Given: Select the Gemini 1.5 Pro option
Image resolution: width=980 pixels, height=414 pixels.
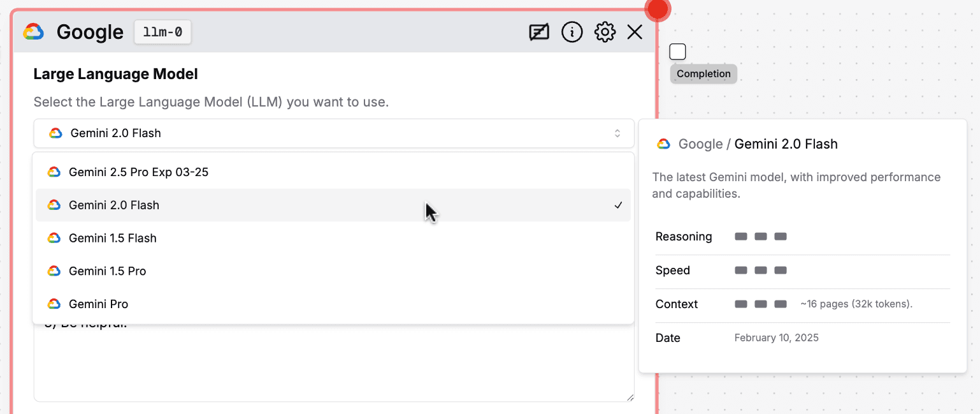Looking at the screenshot, I should [x=333, y=271].
